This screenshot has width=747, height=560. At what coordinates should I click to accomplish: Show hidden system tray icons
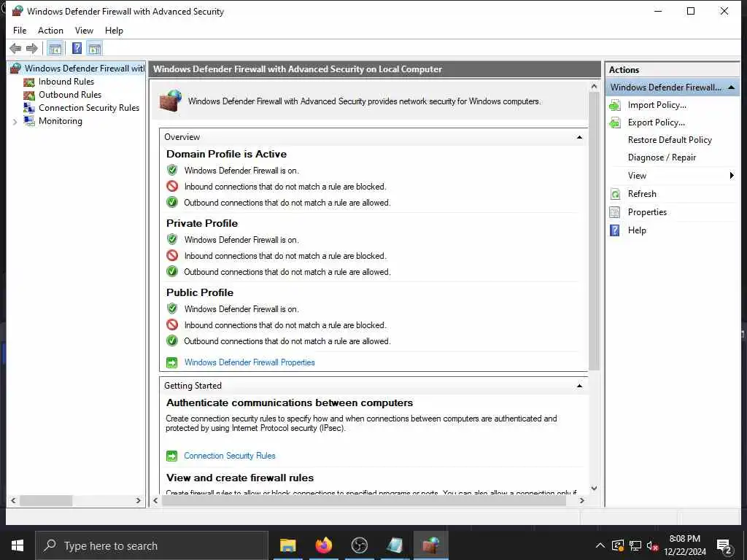pos(600,545)
